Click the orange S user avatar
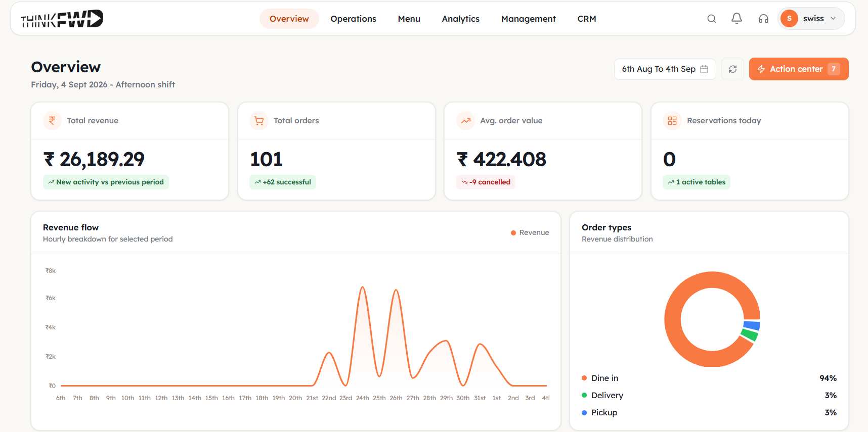 (789, 19)
